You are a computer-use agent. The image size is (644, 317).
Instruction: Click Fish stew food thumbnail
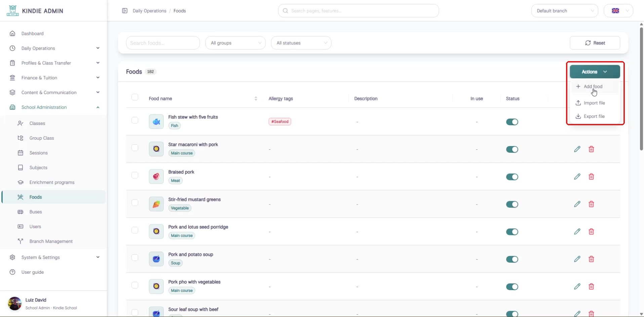[156, 122]
